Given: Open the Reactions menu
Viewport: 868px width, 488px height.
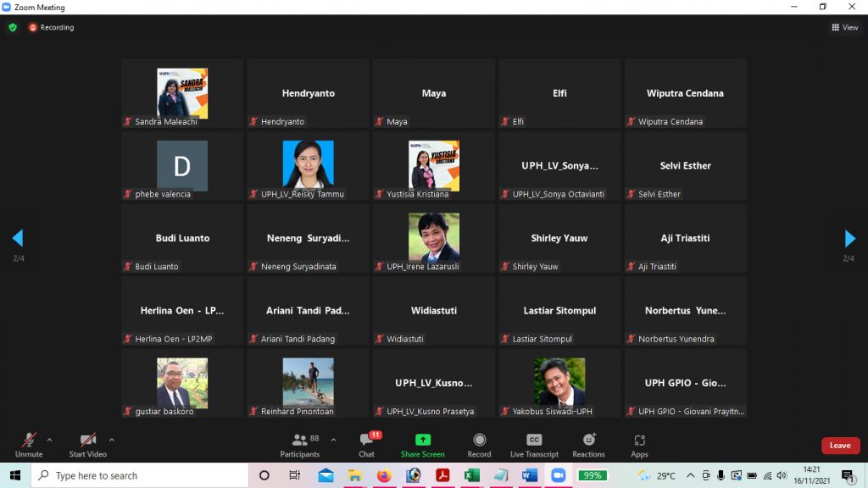Looking at the screenshot, I should pyautogui.click(x=588, y=444).
